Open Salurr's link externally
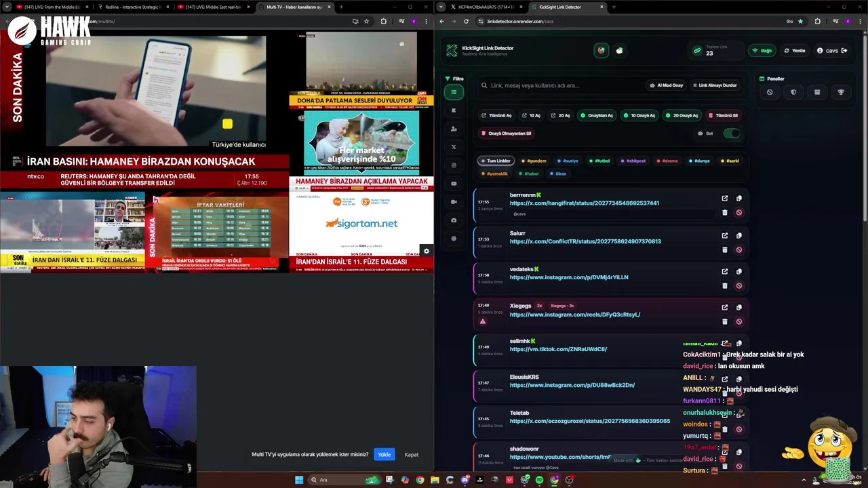This screenshot has height=488, width=868. (724, 235)
